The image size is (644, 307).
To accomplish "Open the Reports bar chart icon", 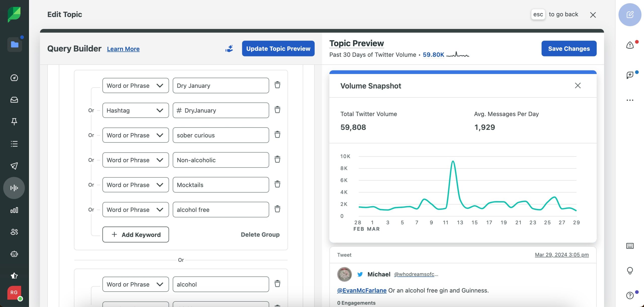I will [14, 210].
